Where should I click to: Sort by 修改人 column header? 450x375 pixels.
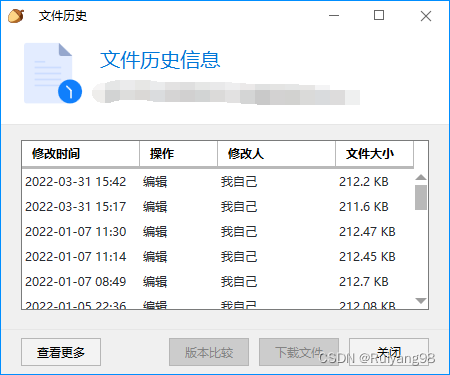click(x=276, y=154)
